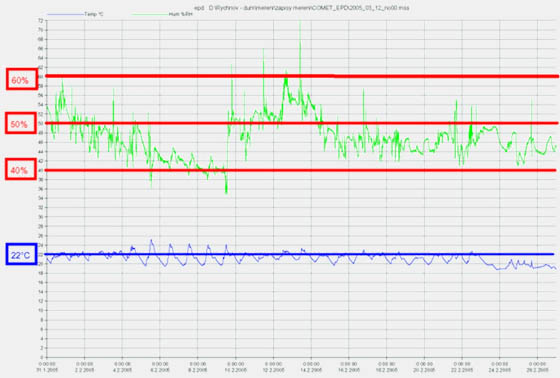560x378 pixels.
Task: Click the red 60% label box
Action: 22,79
